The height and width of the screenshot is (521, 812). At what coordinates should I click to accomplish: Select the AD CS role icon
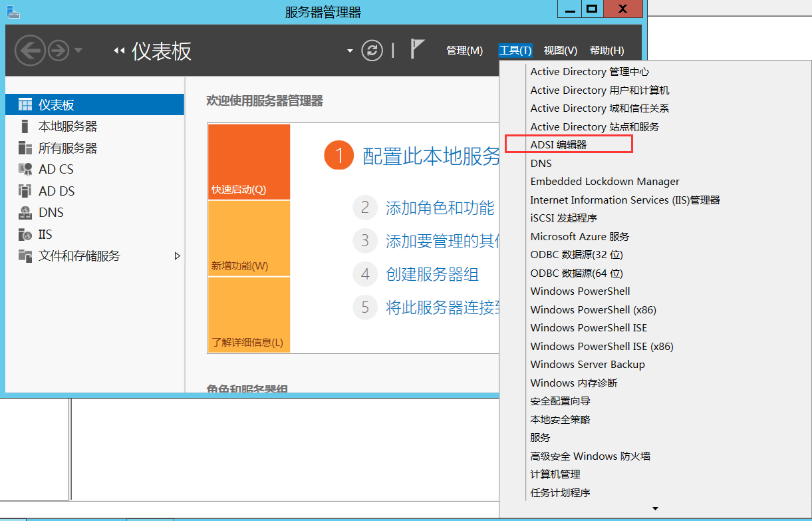pyautogui.click(x=25, y=169)
